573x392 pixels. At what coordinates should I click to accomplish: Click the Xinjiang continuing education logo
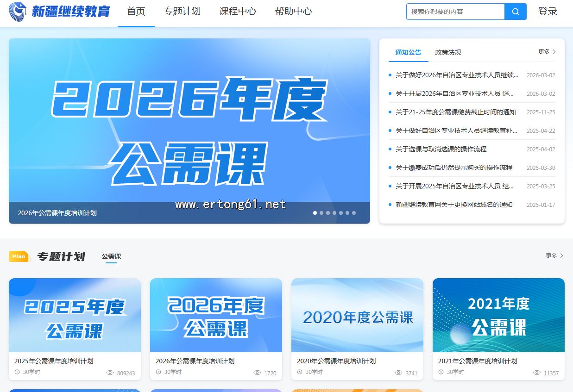point(59,12)
